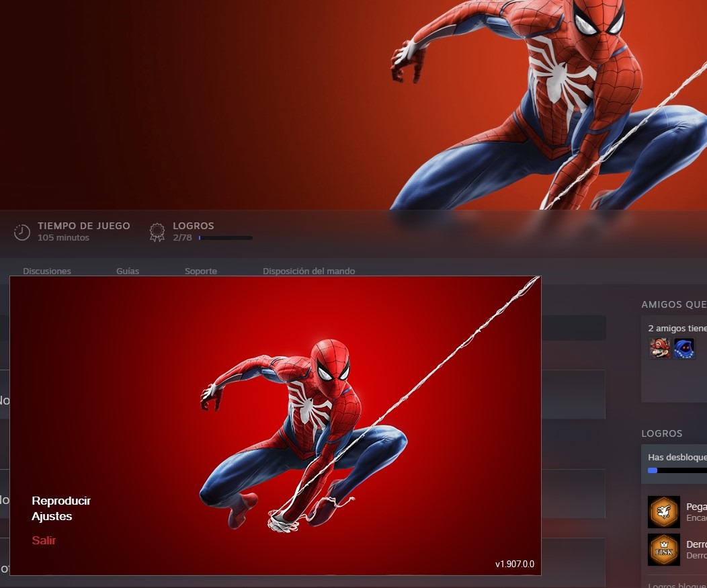Click the "2/78" achievements count
707x588 pixels.
(182, 237)
